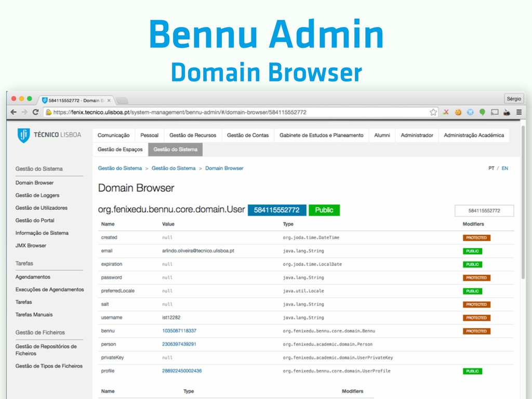Open the Pessoal menu tab
The width and height of the screenshot is (532, 399).
[149, 135]
